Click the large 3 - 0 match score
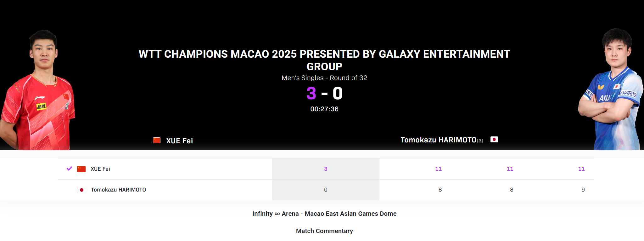The width and height of the screenshot is (644, 241). (x=324, y=94)
